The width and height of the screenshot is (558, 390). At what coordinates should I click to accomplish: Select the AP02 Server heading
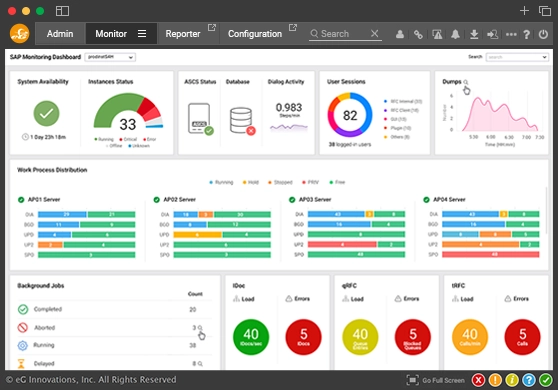[x=180, y=199]
